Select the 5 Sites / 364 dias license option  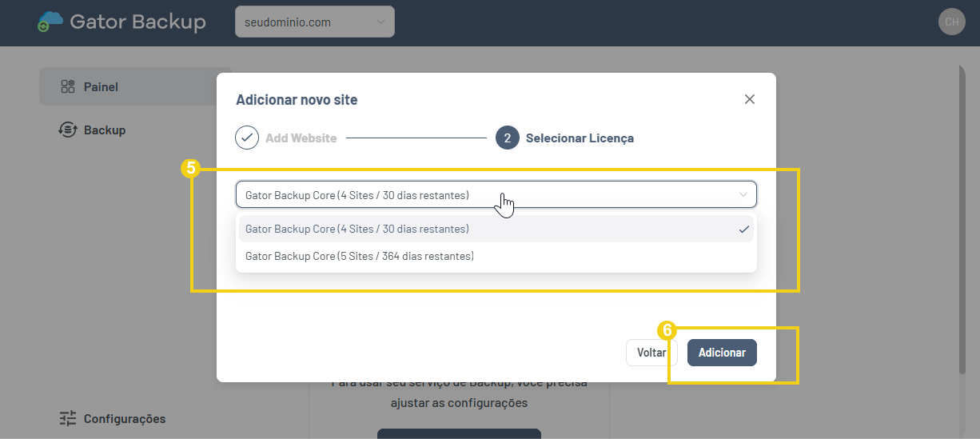tap(496, 256)
